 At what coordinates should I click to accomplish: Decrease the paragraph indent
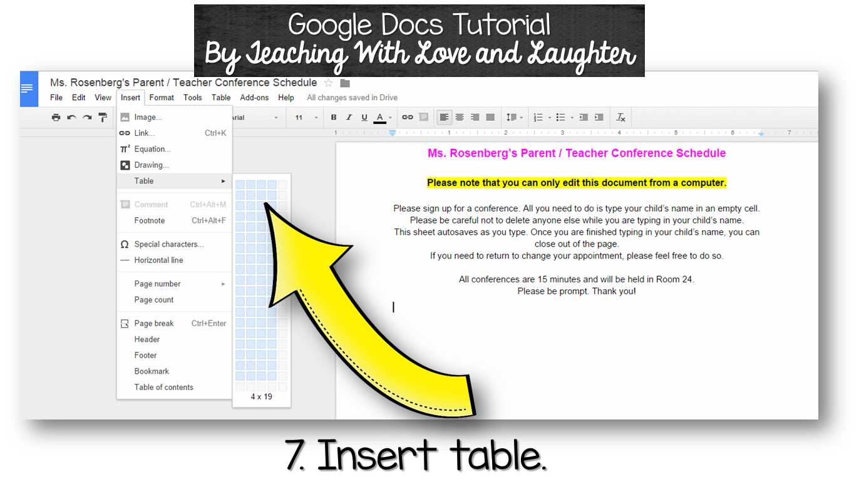pos(584,117)
